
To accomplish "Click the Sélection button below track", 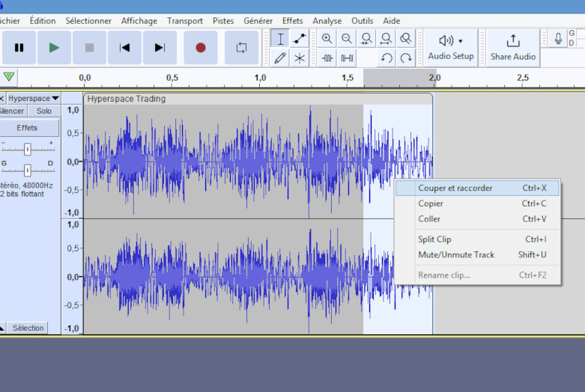I will [28, 328].
